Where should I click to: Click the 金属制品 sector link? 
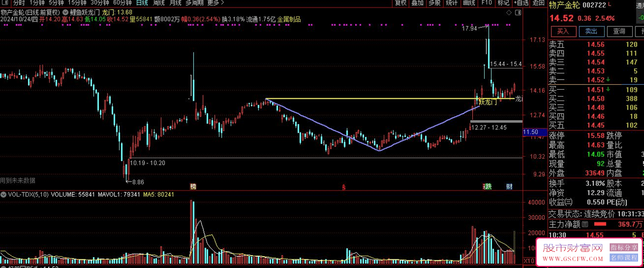click(x=289, y=19)
